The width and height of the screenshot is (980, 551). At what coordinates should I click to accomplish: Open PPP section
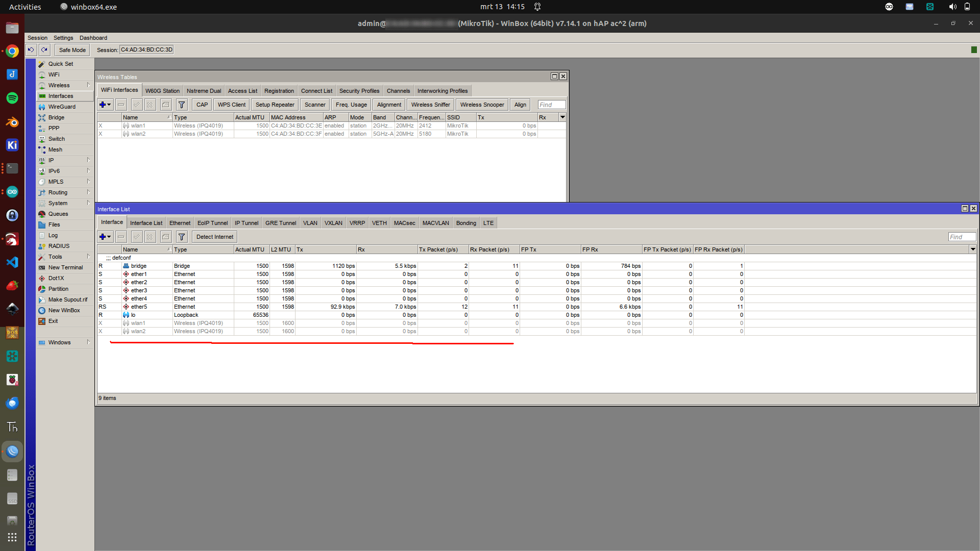65,128
